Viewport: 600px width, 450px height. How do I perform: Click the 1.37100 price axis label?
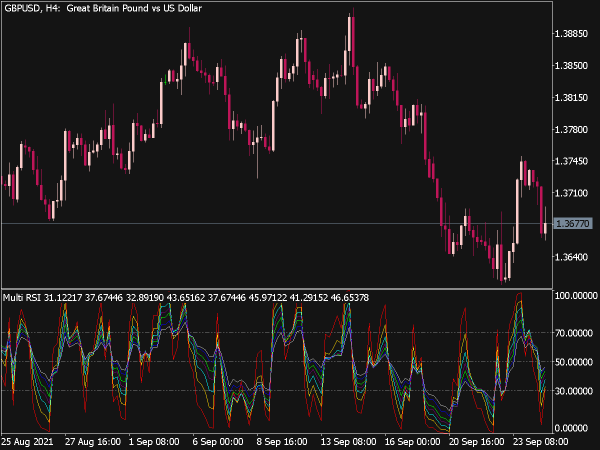coord(571,193)
